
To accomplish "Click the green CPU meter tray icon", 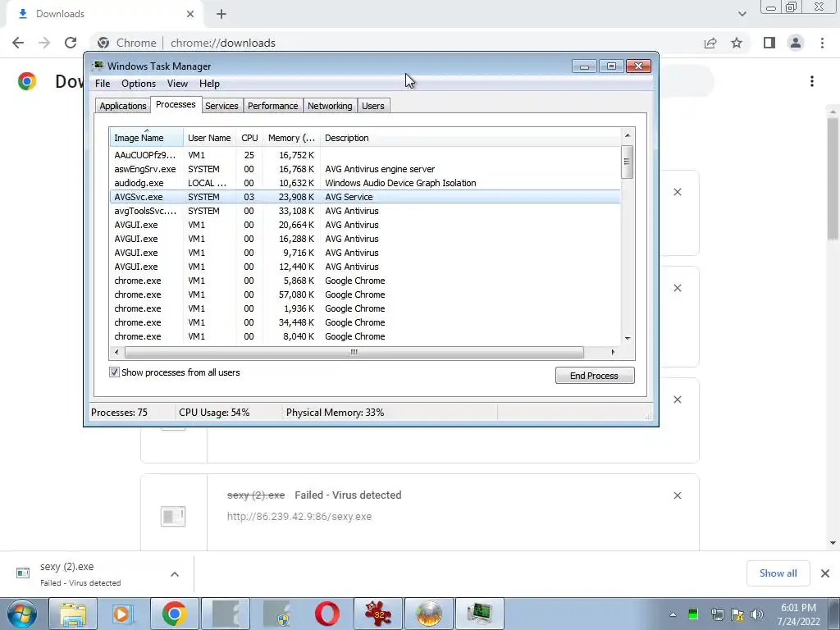I will [693, 614].
